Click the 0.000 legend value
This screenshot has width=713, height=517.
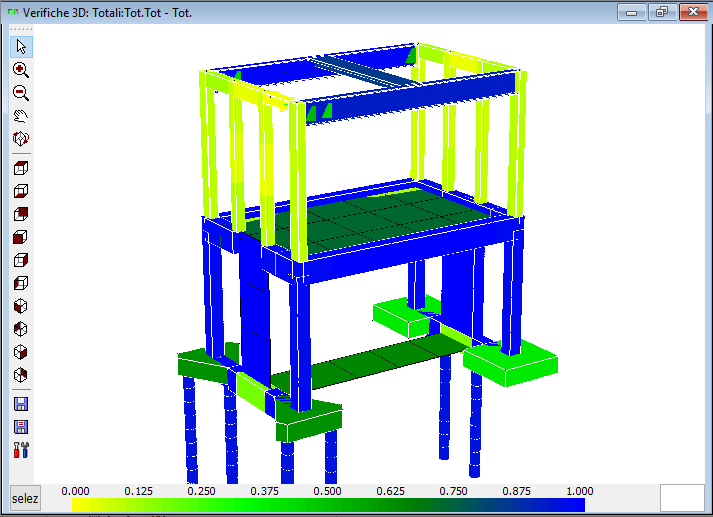75,492
